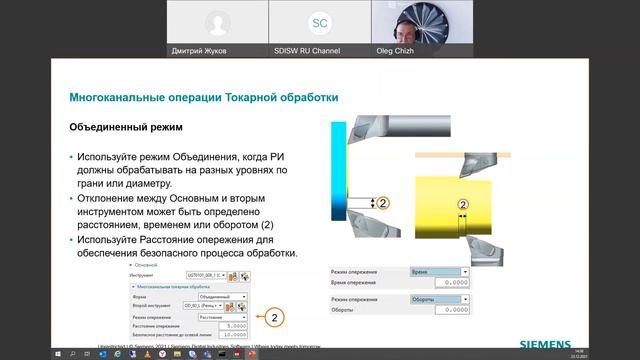Viewport: 640px width, 360px height.
Task: Click the slide title Многоканальные операции Токарной обработки
Action: pos(204,98)
